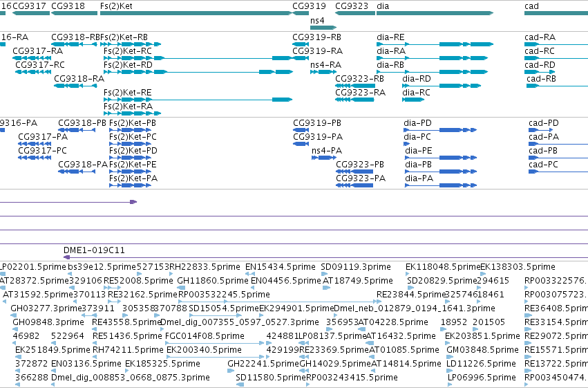Select EST EK118048.5prime
The height and width of the screenshot is (388, 588).
[443, 267]
